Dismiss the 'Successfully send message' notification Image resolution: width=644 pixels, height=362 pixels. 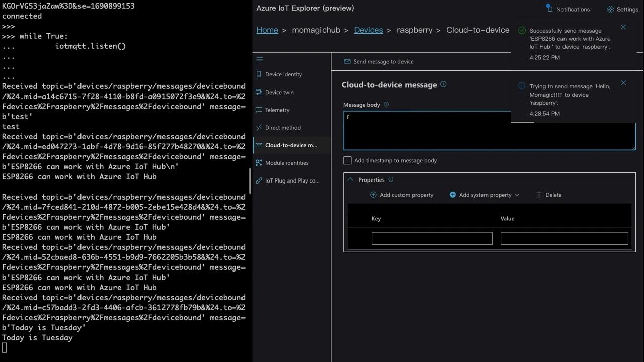pyautogui.click(x=623, y=27)
